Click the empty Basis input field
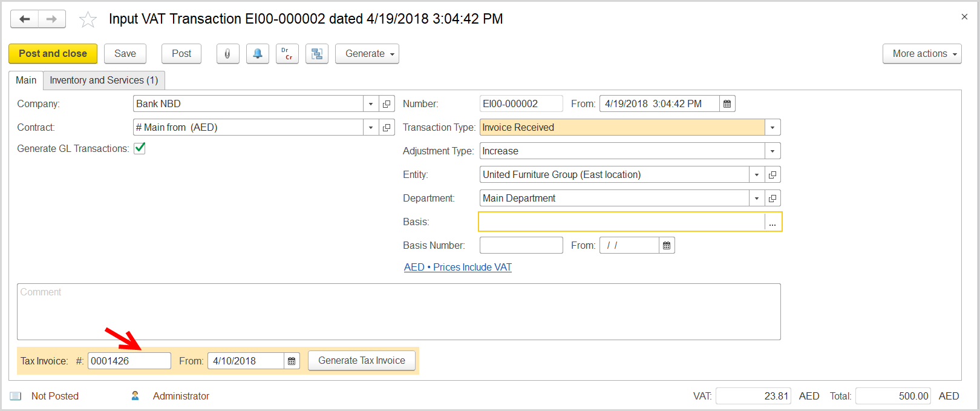 pyautogui.click(x=622, y=222)
